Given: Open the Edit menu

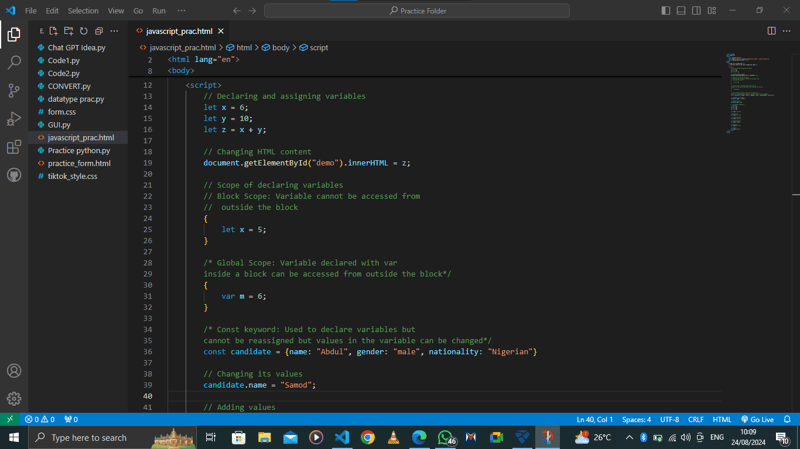Looking at the screenshot, I should 52,11.
